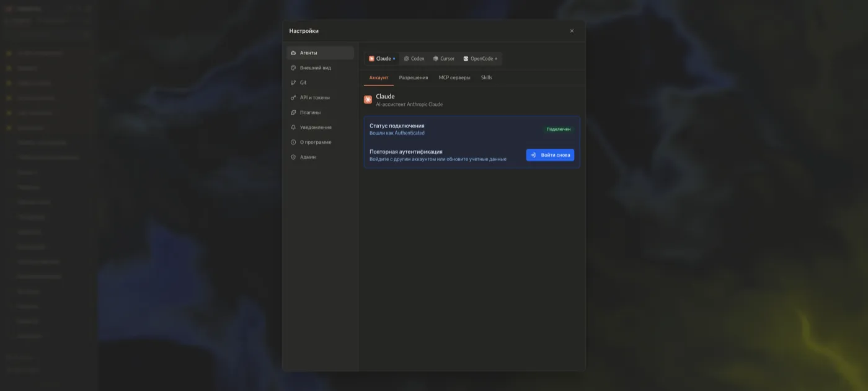
Task: Open the API и токены section
Action: click(x=320, y=97)
